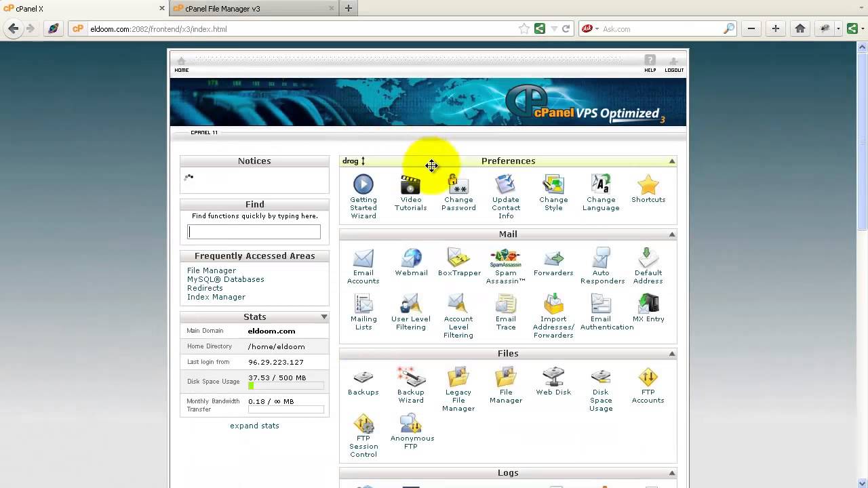This screenshot has width=868, height=488.
Task: Open Account Level Filtering icon
Action: coord(458,304)
